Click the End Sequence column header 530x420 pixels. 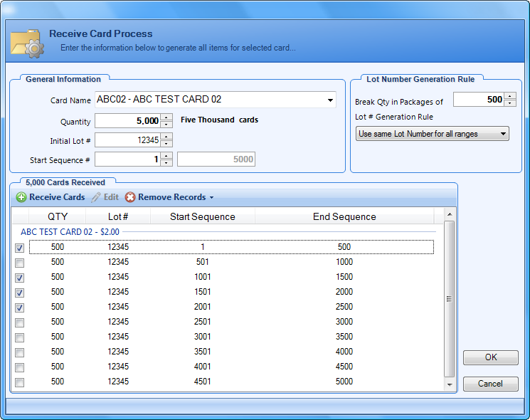[344, 216]
